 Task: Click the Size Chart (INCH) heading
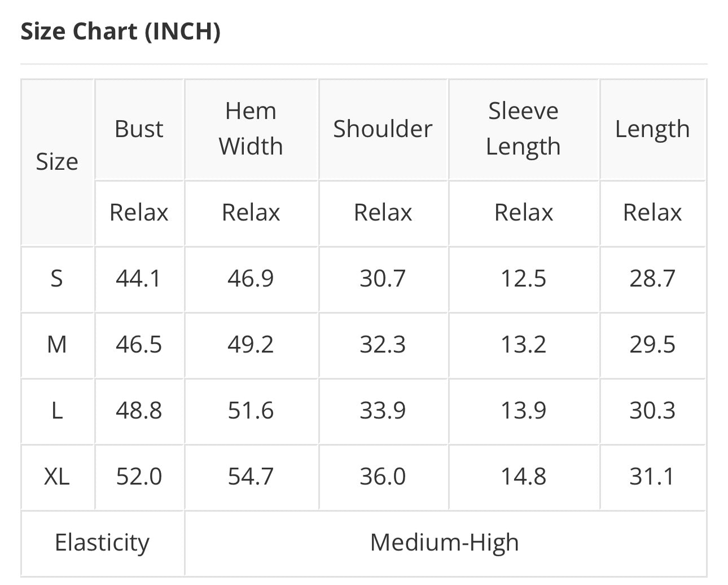coord(120,31)
